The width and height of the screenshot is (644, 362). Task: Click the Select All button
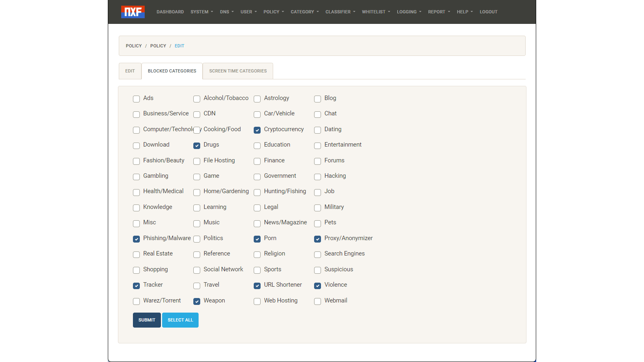[x=180, y=320]
